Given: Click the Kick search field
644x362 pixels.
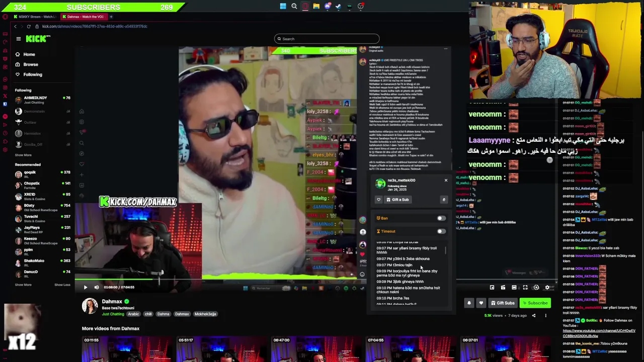Looking at the screenshot, I should tap(327, 39).
